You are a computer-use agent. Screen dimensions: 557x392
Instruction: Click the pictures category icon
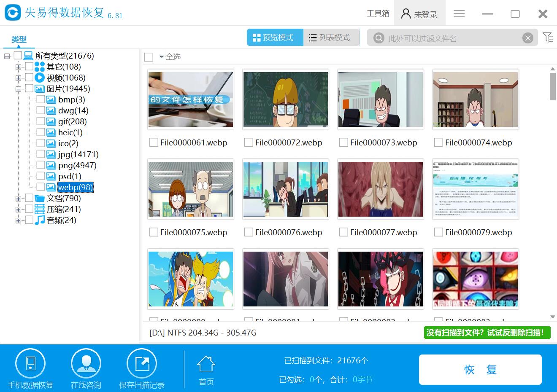tap(40, 89)
